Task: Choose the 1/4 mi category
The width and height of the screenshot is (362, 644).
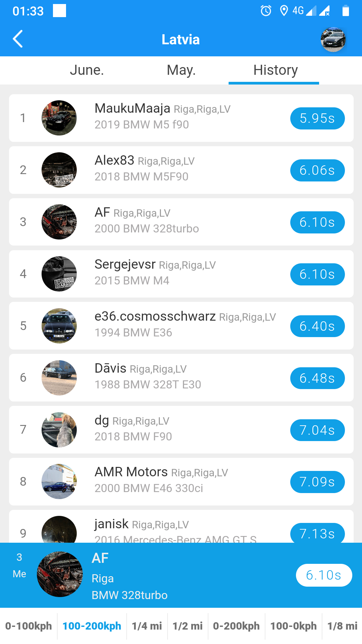Action: pyautogui.click(x=147, y=626)
